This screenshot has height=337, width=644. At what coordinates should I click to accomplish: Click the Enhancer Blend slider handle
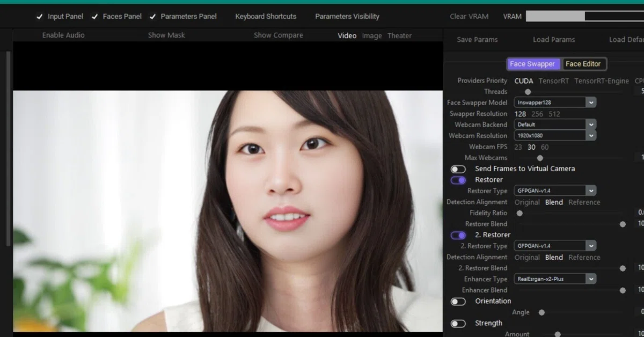623,290
